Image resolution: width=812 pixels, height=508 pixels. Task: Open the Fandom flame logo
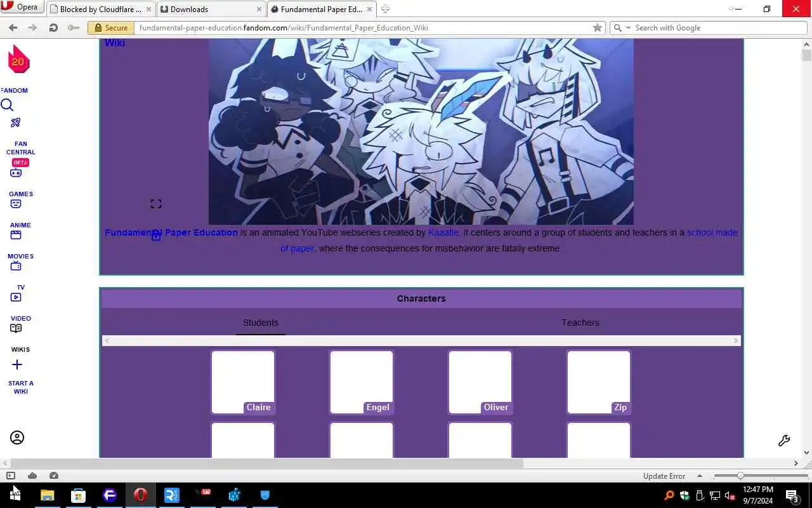tap(18, 60)
